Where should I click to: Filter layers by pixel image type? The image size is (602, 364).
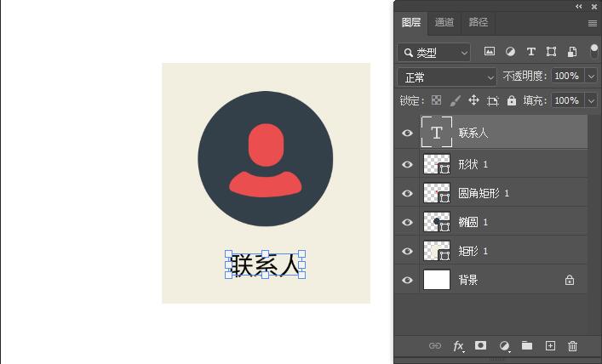489,51
